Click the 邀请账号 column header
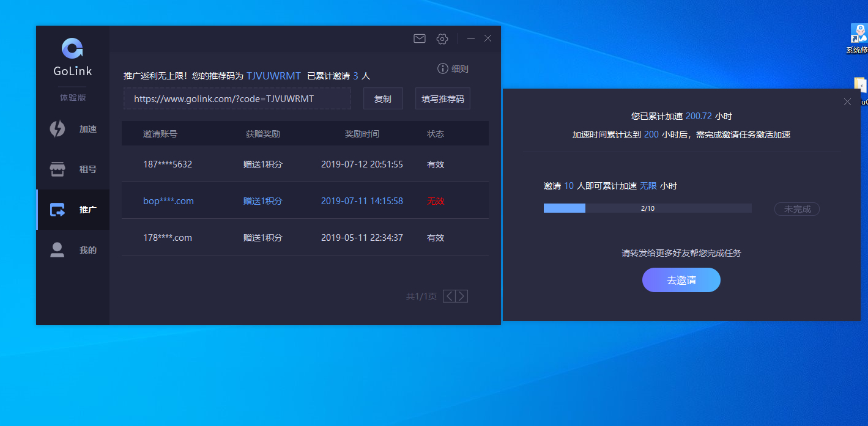 tap(160, 134)
